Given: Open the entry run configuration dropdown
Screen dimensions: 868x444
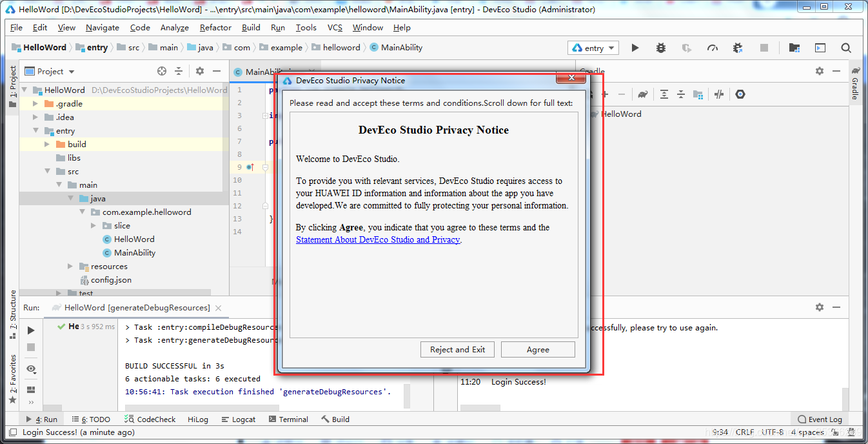Looking at the screenshot, I should coord(593,48).
